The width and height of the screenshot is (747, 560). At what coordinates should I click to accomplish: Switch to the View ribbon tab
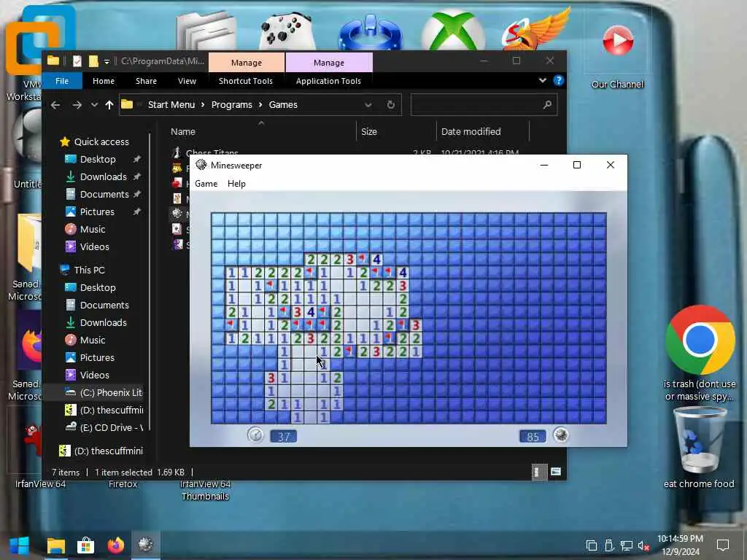(187, 81)
